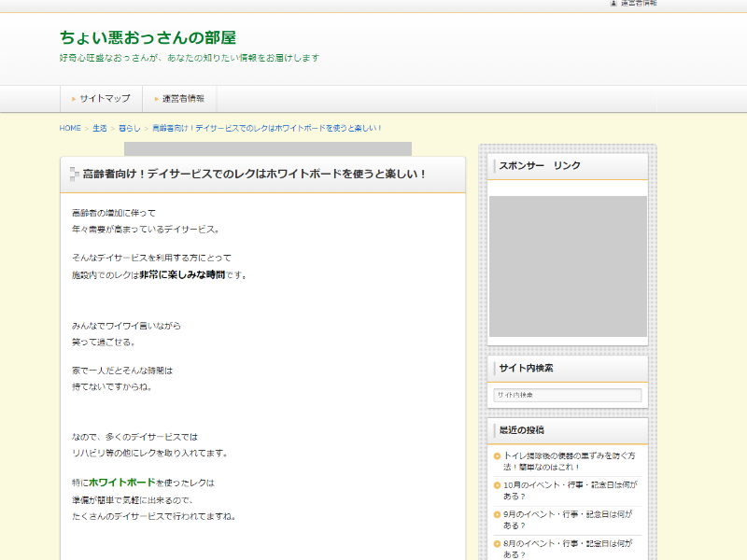Viewport: 747px width, 560px height.
Task: Click the bold text 非常に楽しみな時間
Action: pos(182,274)
